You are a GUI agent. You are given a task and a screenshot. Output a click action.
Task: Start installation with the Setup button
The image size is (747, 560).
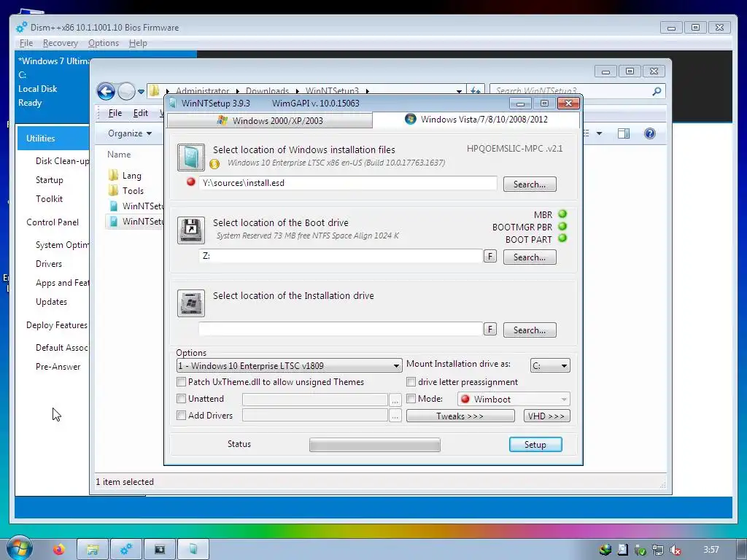pyautogui.click(x=535, y=444)
